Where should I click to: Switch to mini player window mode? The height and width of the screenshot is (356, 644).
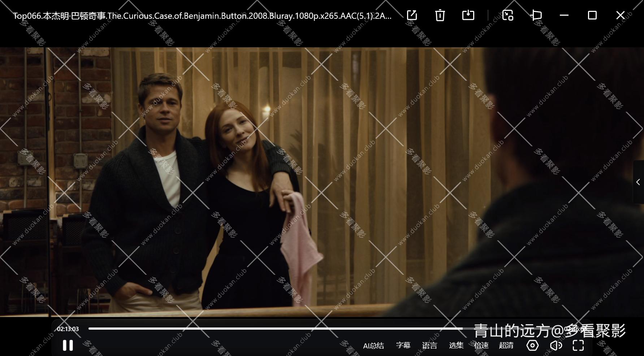tap(508, 15)
